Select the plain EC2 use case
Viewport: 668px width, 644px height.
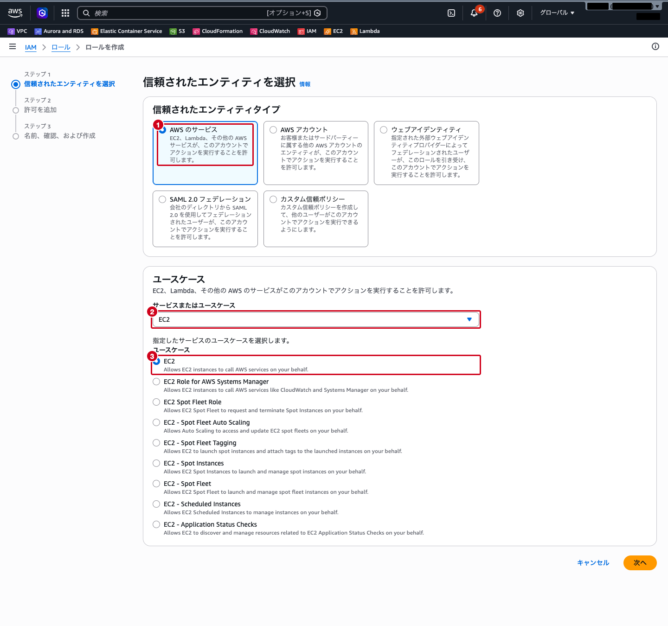click(x=156, y=361)
